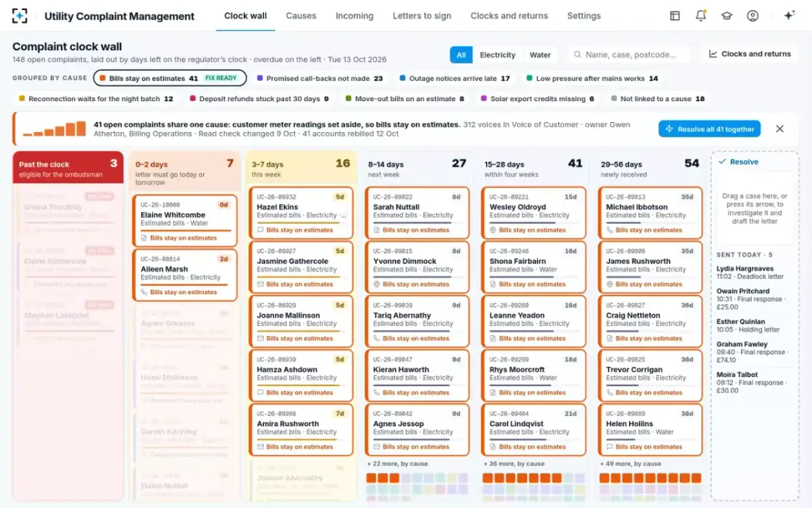
Task: Click the Resolve heading of the drop panel
Action: click(x=739, y=162)
